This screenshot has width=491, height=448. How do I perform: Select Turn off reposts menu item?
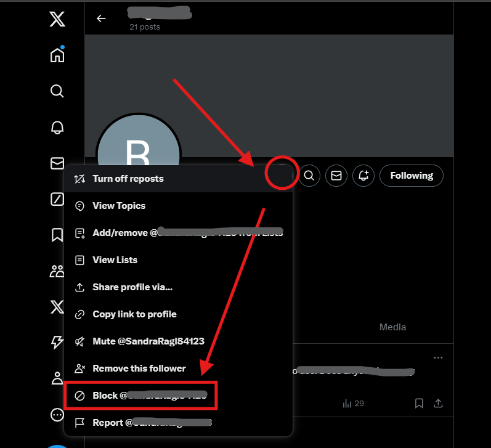coord(178,179)
